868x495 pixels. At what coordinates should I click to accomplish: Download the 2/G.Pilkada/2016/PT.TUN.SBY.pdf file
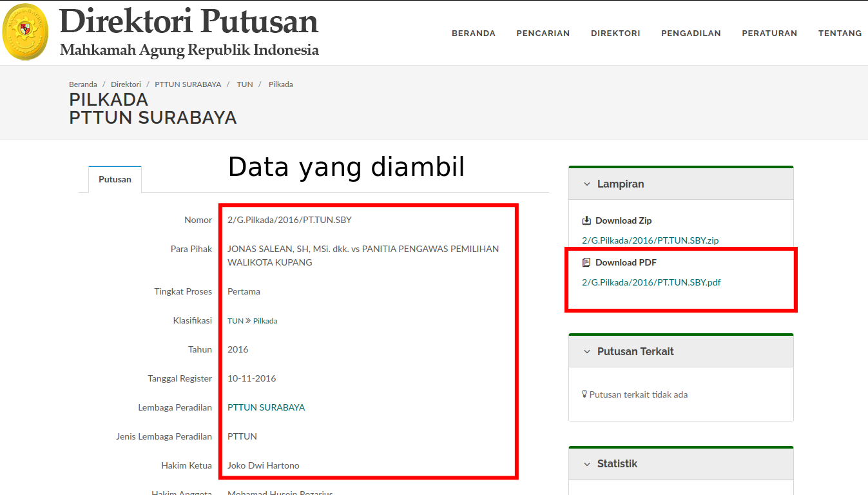(651, 282)
